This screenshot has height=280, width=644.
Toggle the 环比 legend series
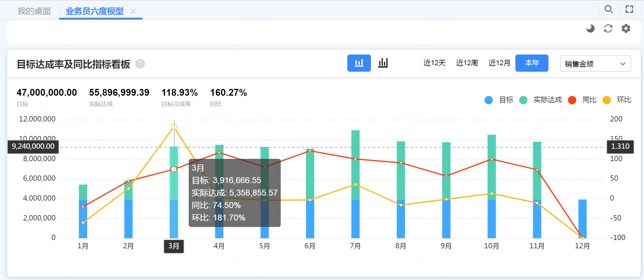coord(617,100)
